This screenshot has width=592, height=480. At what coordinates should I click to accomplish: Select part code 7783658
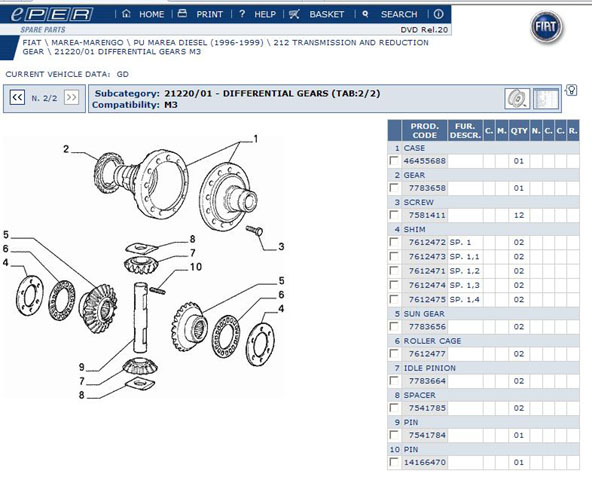(x=427, y=188)
